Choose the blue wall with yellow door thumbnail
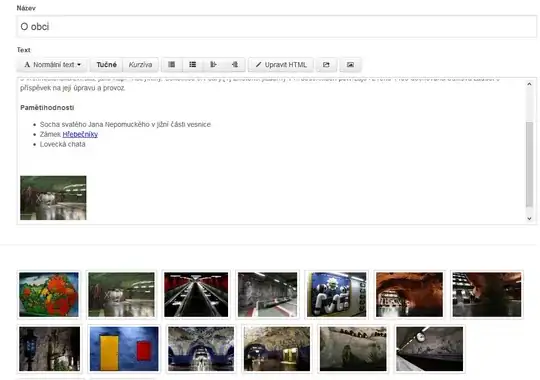This screenshot has height=380, width=540. point(124,349)
